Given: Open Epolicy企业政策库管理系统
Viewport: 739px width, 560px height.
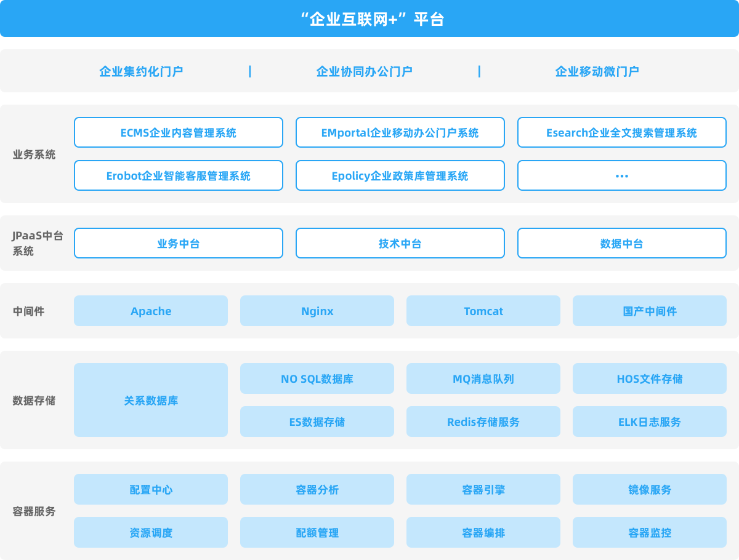Looking at the screenshot, I should coord(400,176).
